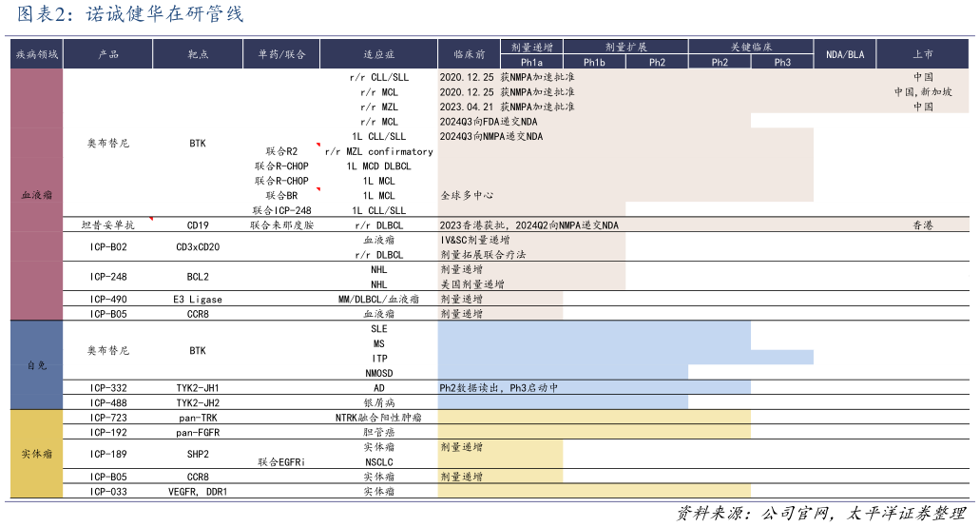Select the CD3xCD20 target cell
The height and width of the screenshot is (527, 980).
[198, 247]
